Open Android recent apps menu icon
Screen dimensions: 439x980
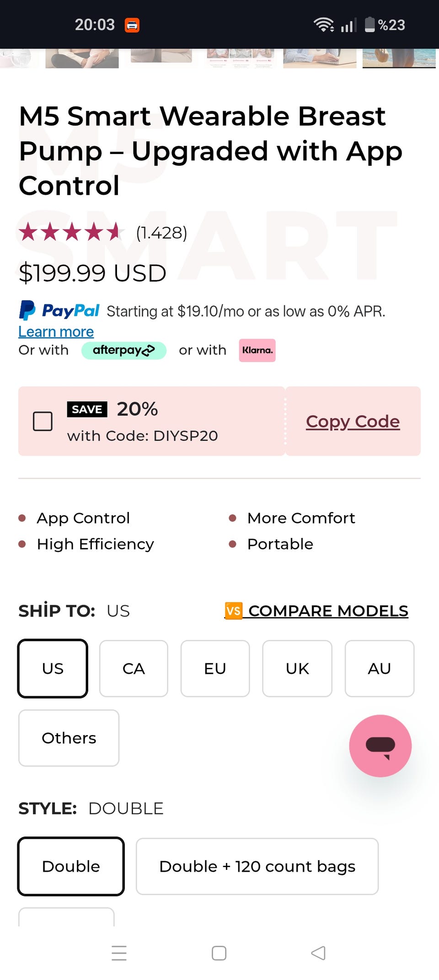[x=119, y=953]
